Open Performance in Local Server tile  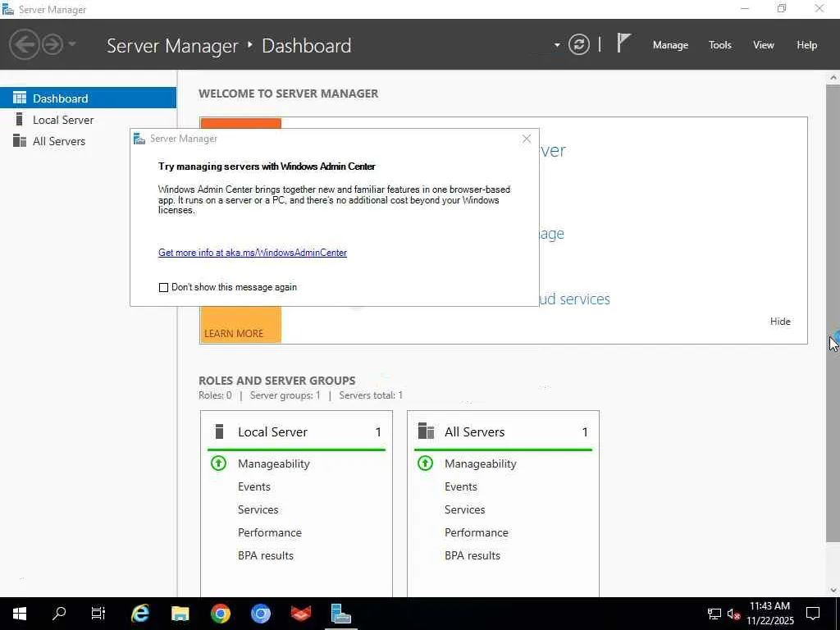point(269,532)
